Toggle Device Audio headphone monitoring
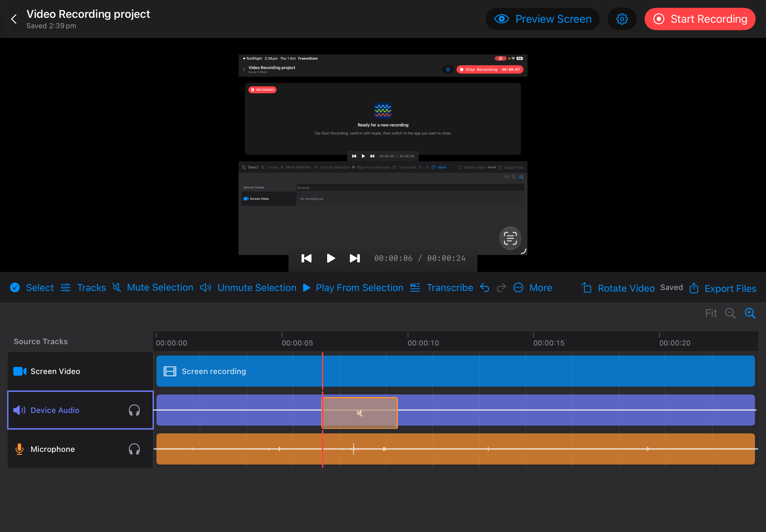Viewport: 766px width, 532px height. point(134,410)
